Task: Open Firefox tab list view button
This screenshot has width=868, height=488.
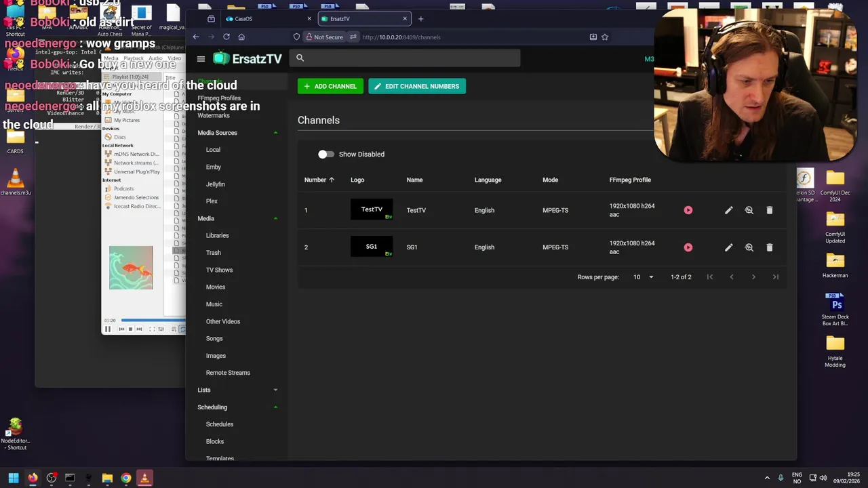Action: 211,19
